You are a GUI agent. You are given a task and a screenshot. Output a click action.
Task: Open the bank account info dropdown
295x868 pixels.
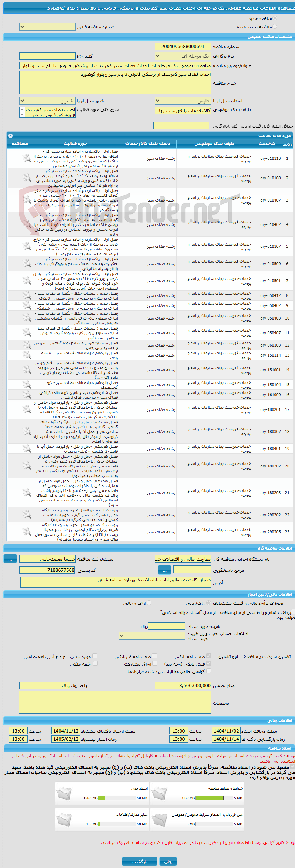point(152,636)
